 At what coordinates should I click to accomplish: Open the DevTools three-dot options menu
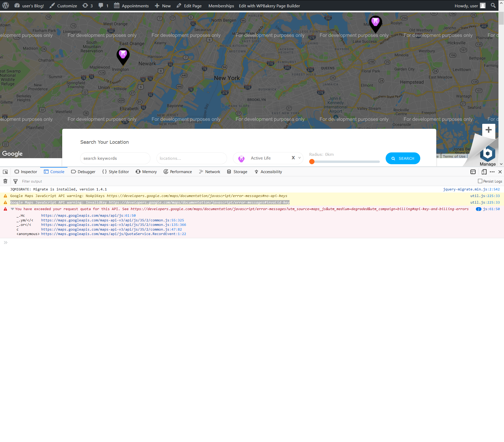[492, 172]
